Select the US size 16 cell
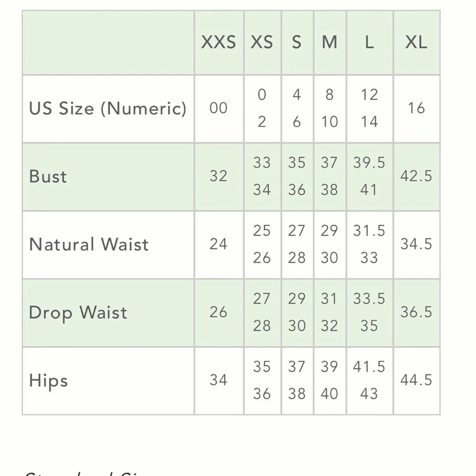Viewport: 476px width, 476px height. point(416,109)
